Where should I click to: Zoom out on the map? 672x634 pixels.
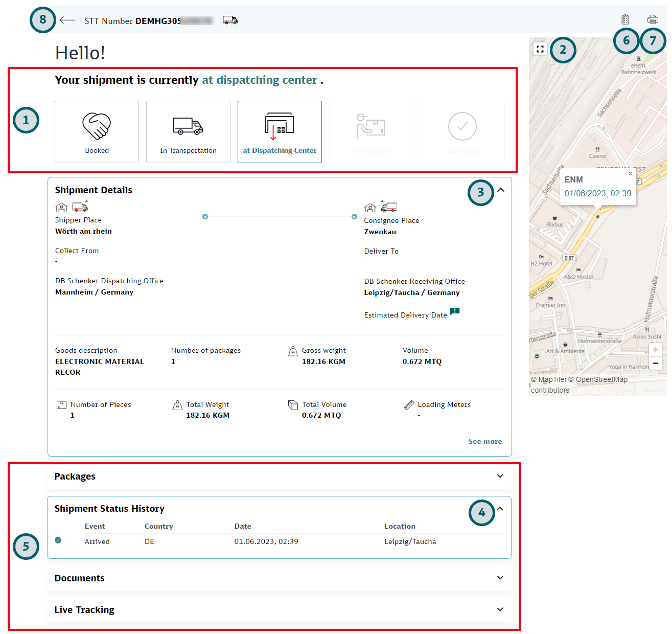[655, 363]
